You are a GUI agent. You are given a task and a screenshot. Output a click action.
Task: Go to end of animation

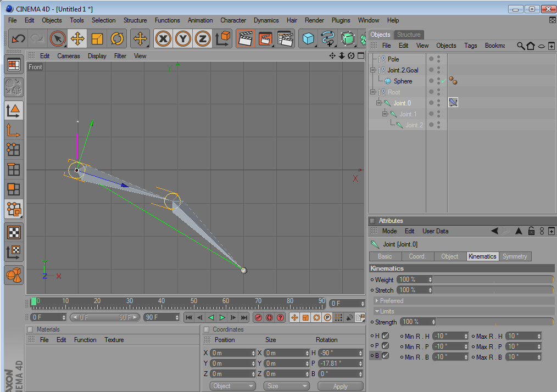click(x=244, y=317)
